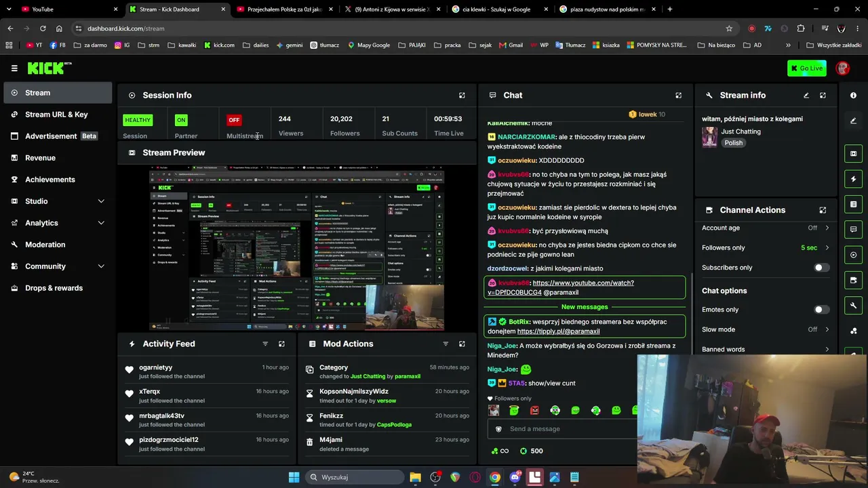Image resolution: width=868 pixels, height=488 pixels.
Task: Go to the Achievements page
Action: click(x=58, y=180)
